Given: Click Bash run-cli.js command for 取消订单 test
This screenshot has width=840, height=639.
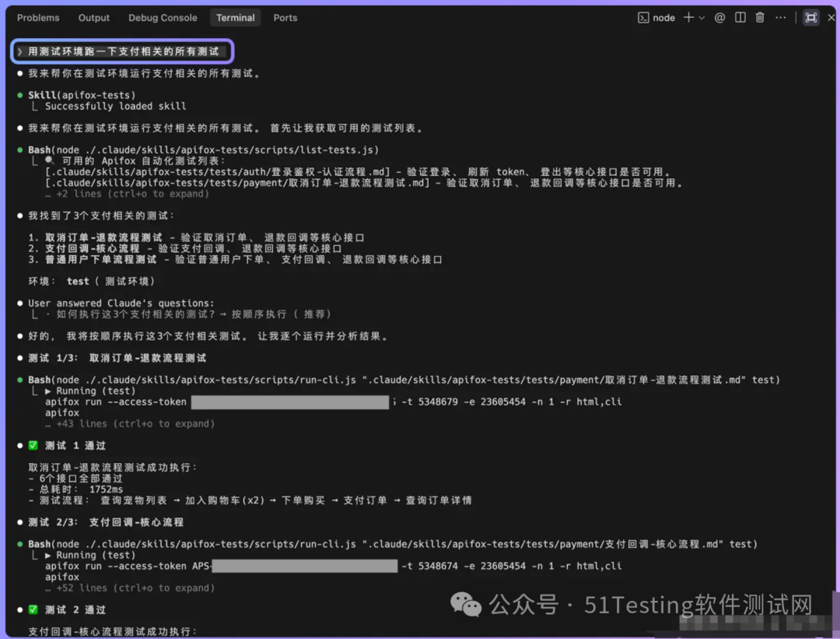Looking at the screenshot, I should [404, 380].
